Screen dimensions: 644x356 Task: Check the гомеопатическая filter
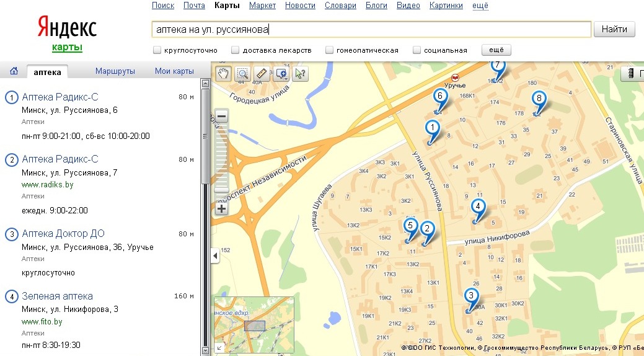pos(329,50)
